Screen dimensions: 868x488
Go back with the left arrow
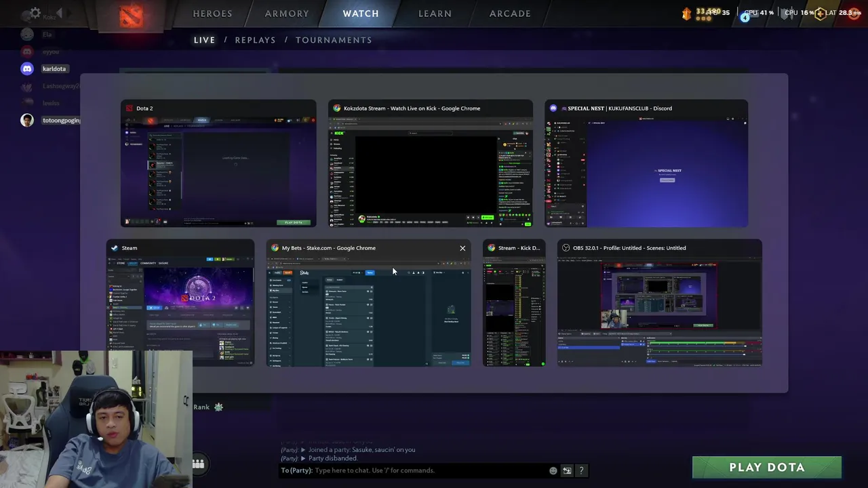coord(60,13)
